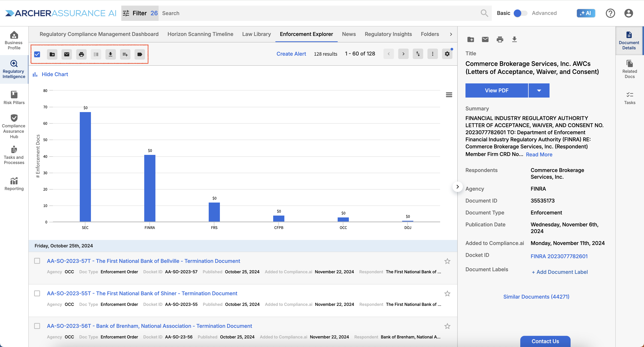
Task: Email the selected results
Action: point(67,54)
